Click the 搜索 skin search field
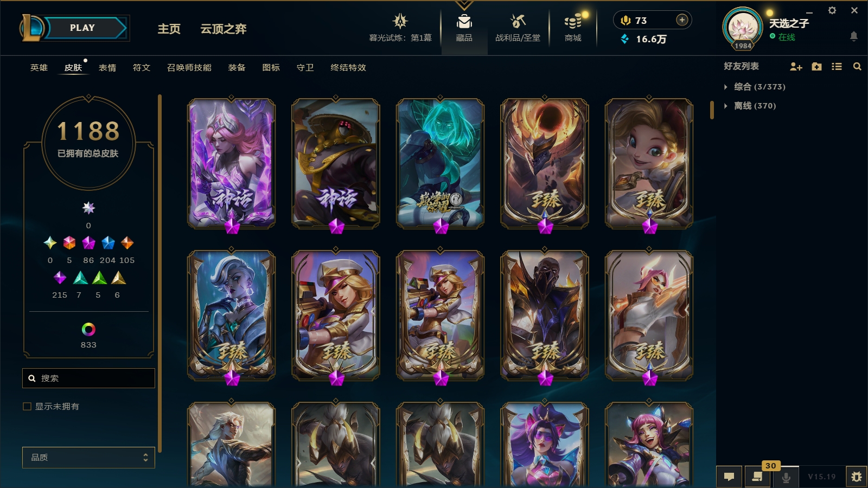This screenshot has width=868, height=488. pyautogui.click(x=88, y=378)
